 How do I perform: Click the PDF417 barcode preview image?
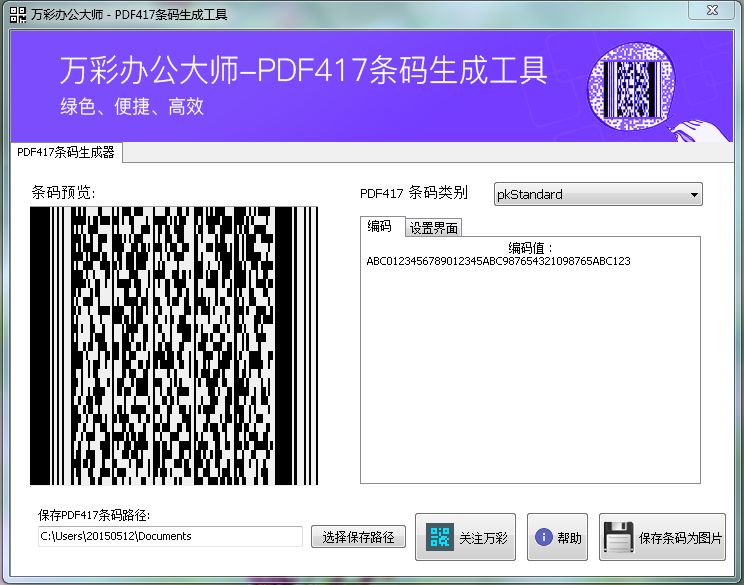174,346
